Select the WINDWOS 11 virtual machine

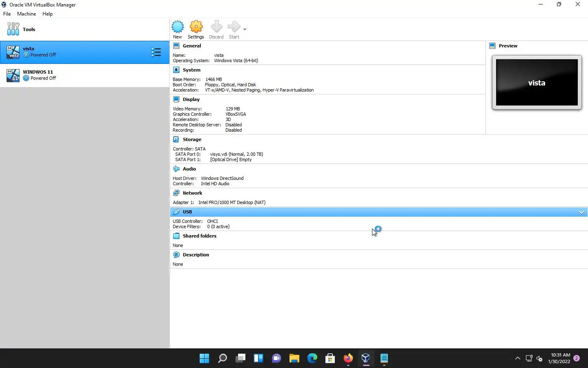[85, 75]
